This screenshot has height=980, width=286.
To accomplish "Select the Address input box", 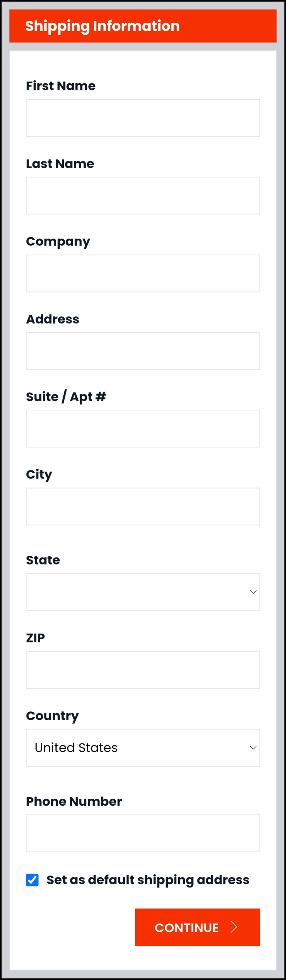I will 143,351.
